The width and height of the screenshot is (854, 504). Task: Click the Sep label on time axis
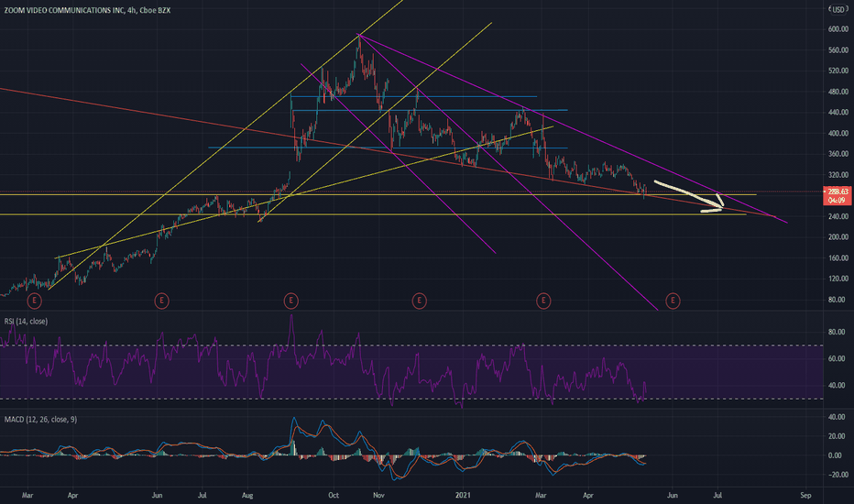[x=805, y=496]
